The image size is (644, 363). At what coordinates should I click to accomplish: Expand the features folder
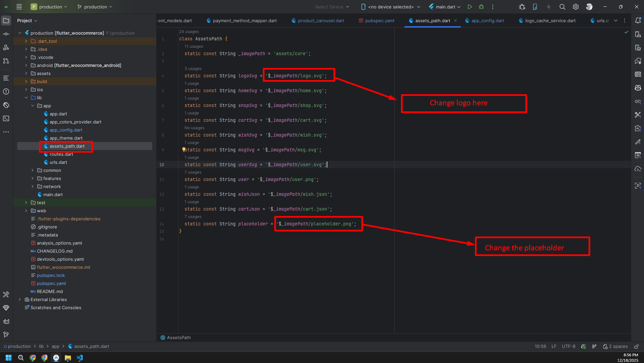click(x=33, y=178)
